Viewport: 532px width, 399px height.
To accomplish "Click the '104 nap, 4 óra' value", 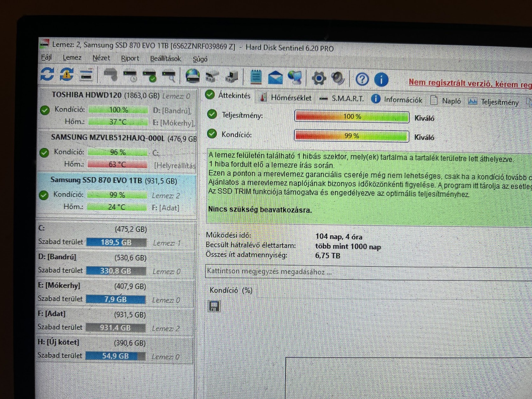I will pyautogui.click(x=339, y=236).
